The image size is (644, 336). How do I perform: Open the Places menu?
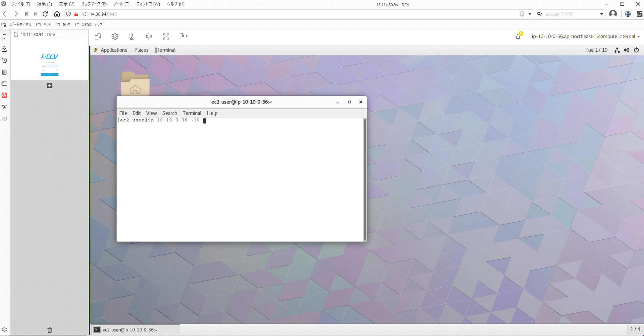[x=141, y=50]
